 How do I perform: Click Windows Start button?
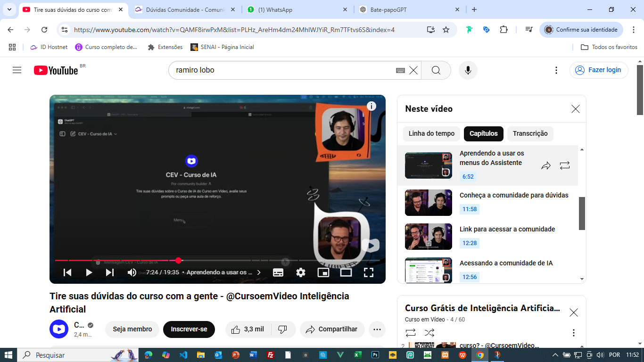tap(8, 355)
